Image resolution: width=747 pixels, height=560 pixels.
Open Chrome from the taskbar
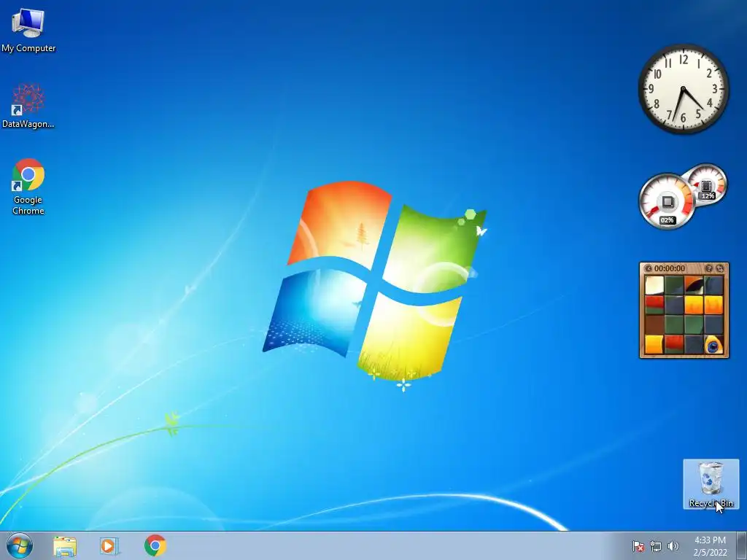point(155,545)
